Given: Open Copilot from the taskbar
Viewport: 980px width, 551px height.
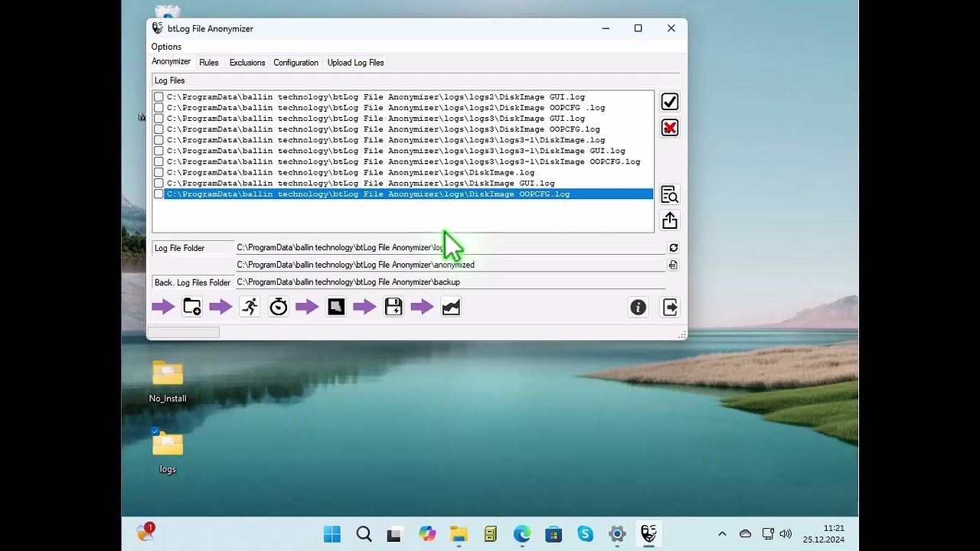Looking at the screenshot, I should click(x=427, y=534).
